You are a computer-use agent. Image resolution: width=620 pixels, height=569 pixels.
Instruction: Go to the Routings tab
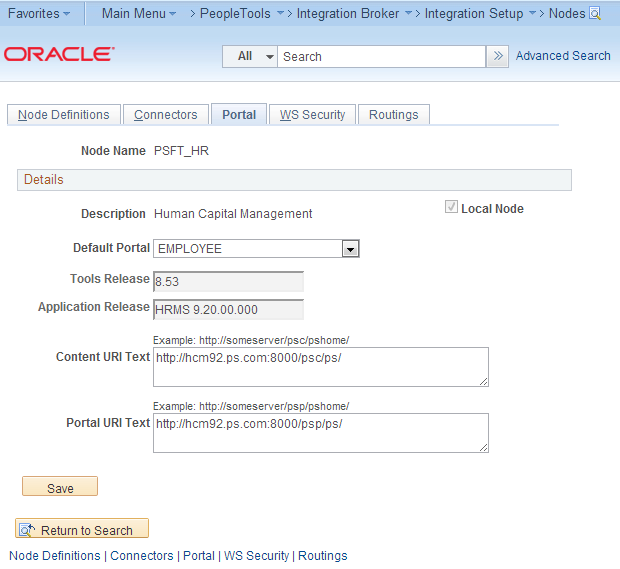(x=393, y=115)
